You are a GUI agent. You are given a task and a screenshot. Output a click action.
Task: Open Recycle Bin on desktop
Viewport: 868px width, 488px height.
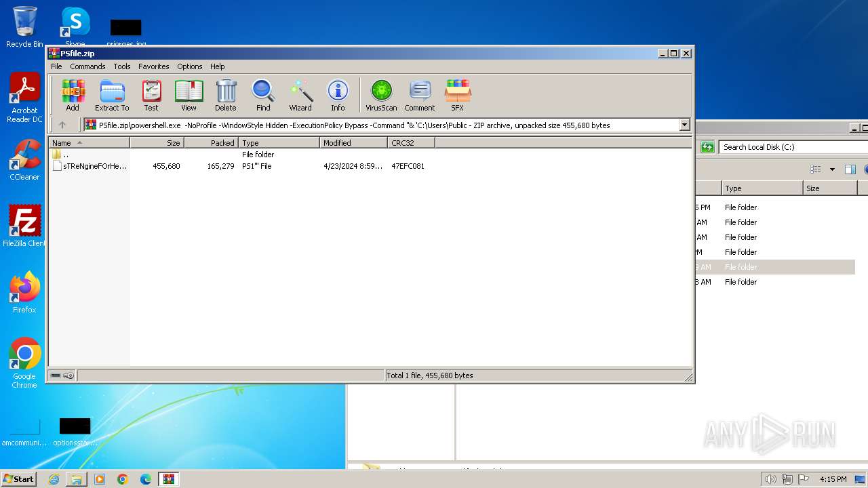pyautogui.click(x=24, y=27)
